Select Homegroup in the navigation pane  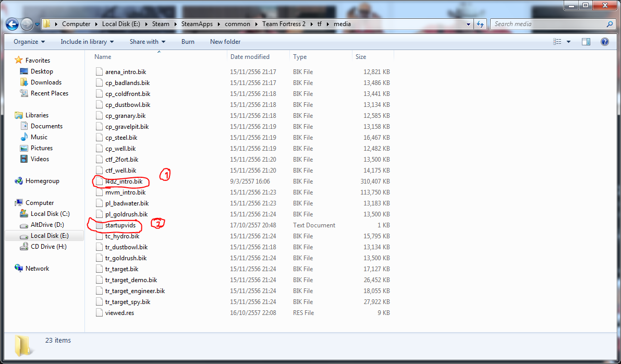[x=42, y=180]
